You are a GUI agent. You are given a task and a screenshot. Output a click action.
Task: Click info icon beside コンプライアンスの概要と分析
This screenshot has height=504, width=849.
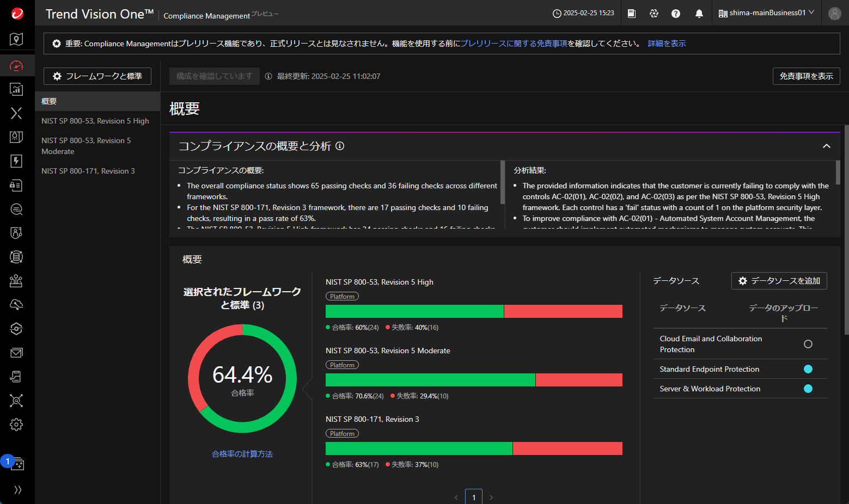pyautogui.click(x=340, y=146)
